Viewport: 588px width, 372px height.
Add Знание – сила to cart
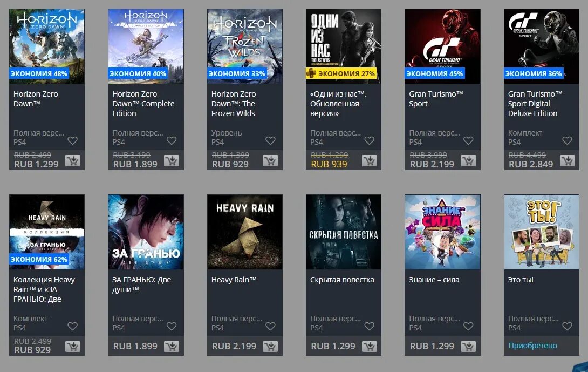(468, 347)
